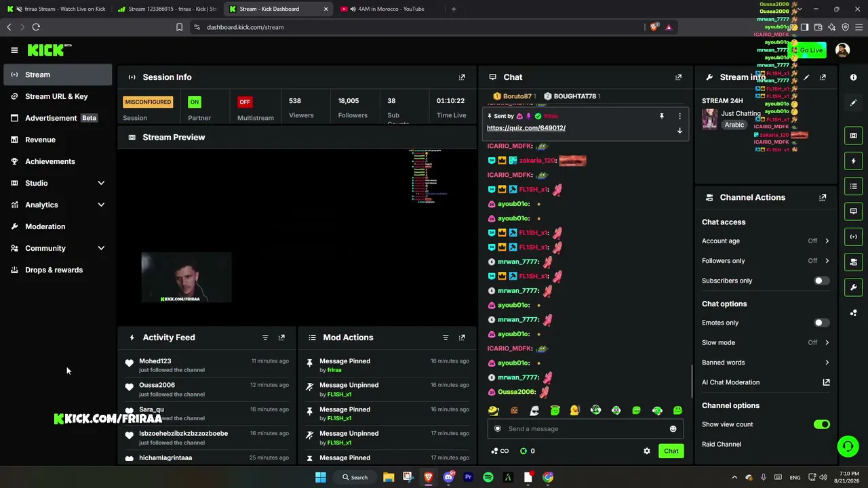This screenshot has height=488, width=868.
Task: Open the Achievements page
Action: pos(58,161)
